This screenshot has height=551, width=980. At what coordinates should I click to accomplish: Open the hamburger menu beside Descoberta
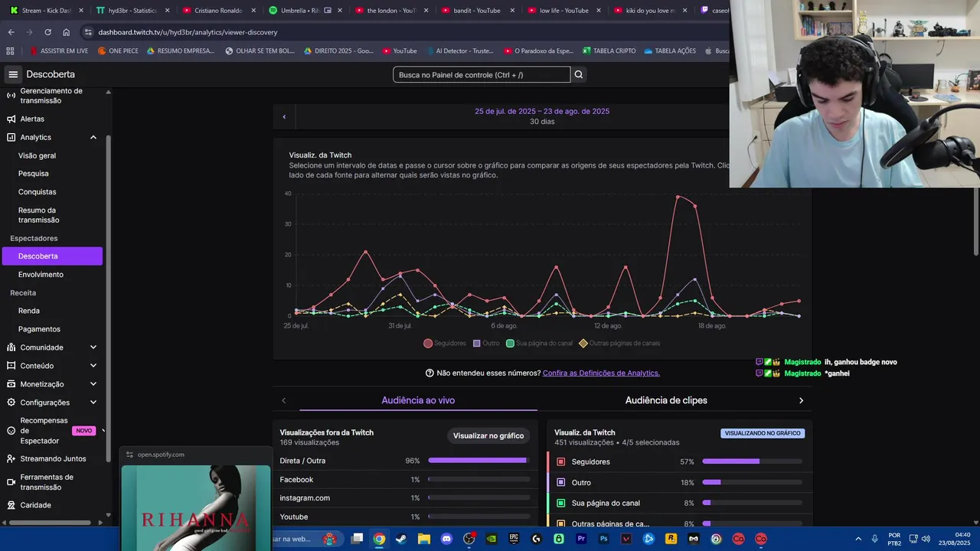click(x=13, y=74)
